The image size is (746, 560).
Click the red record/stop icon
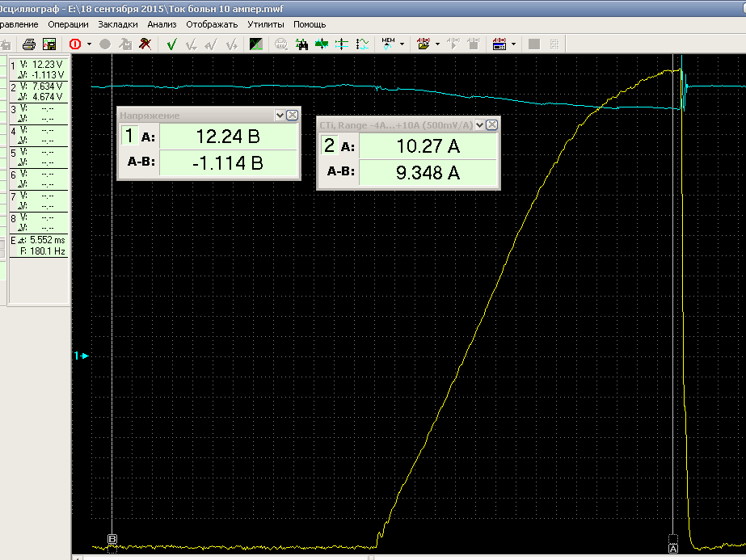pyautogui.click(x=75, y=44)
